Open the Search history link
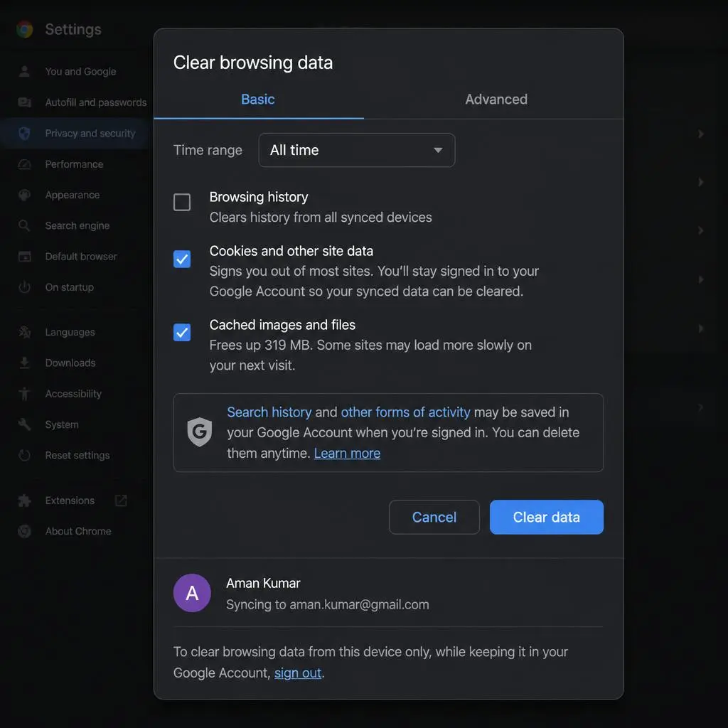728x728 pixels. pos(269,412)
